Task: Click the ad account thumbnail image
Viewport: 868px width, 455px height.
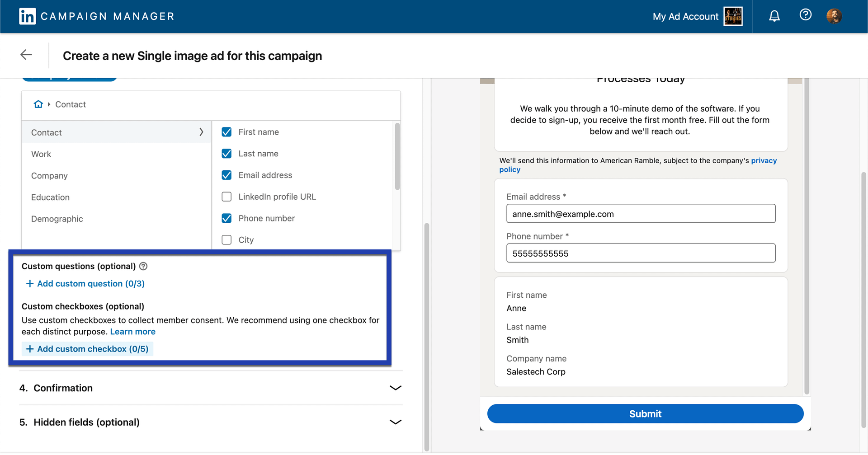Action: pyautogui.click(x=733, y=17)
